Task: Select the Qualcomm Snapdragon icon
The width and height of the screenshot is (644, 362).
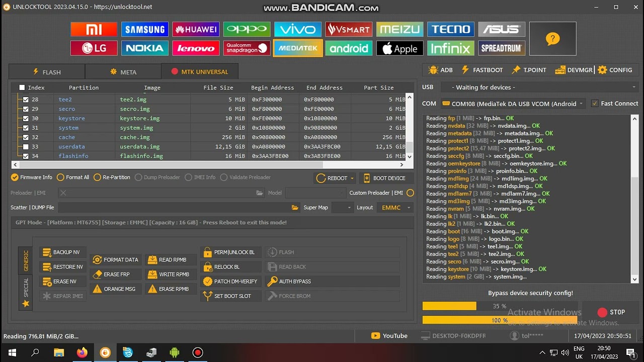Action: (x=247, y=48)
